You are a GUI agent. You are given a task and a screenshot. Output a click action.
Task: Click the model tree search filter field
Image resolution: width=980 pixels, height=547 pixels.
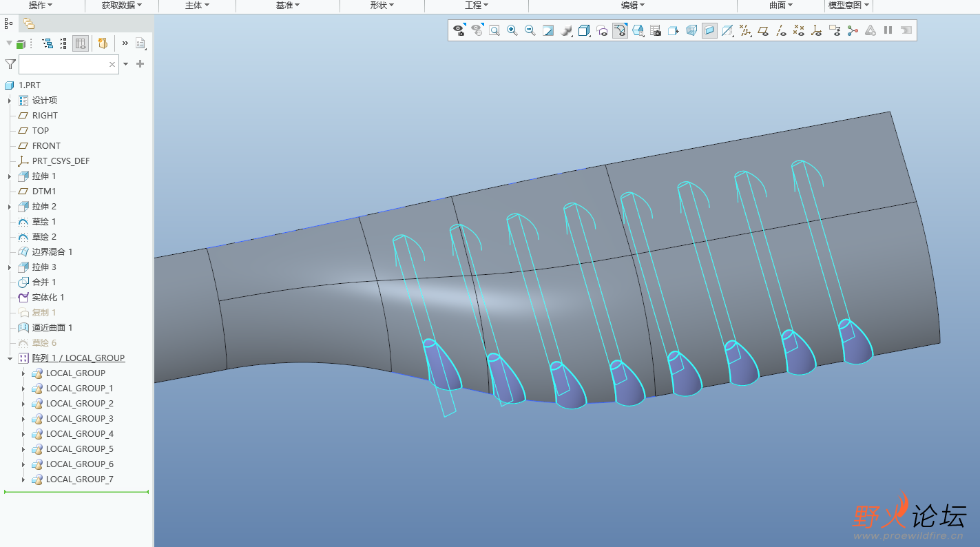coord(63,64)
